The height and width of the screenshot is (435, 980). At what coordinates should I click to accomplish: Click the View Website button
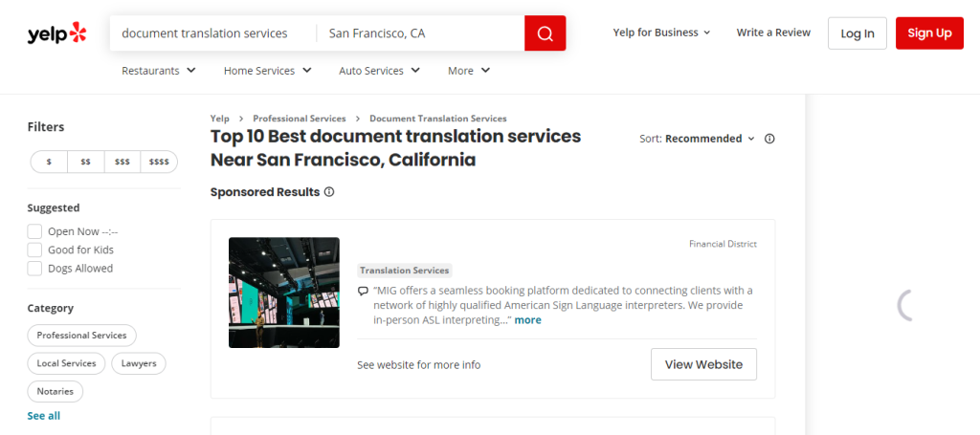pyautogui.click(x=703, y=364)
